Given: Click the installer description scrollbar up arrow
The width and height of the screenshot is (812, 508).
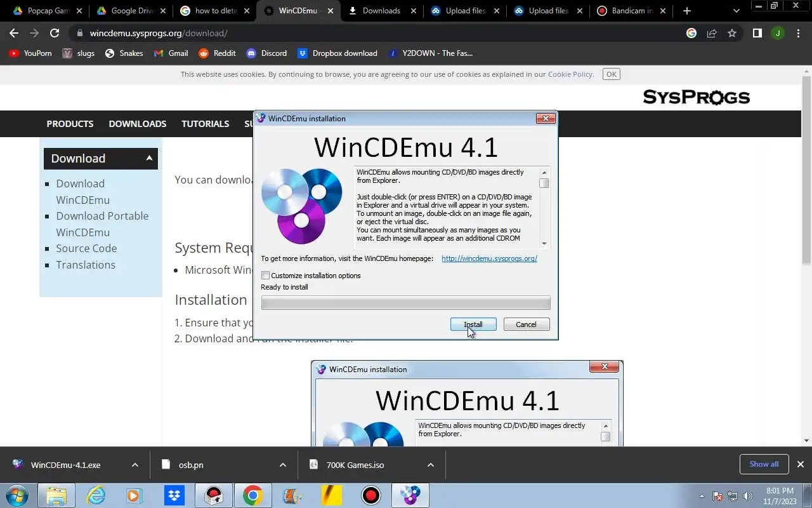Looking at the screenshot, I should (544, 173).
